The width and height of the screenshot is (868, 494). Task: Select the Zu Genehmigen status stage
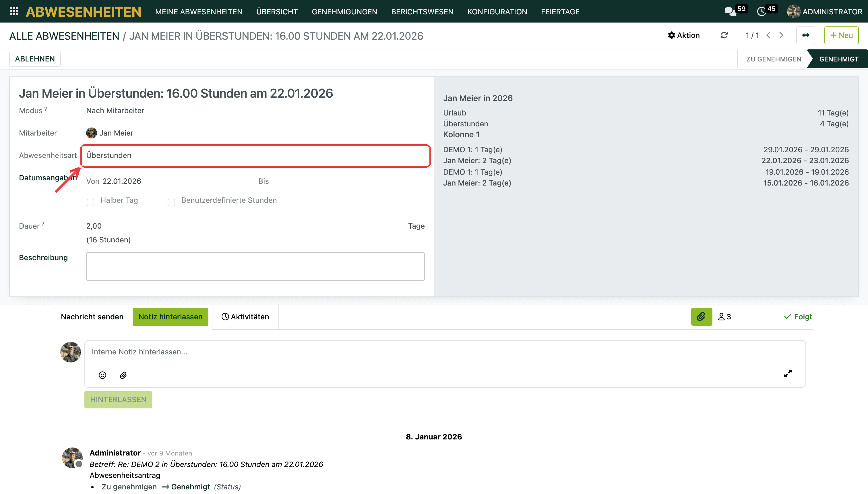click(773, 59)
